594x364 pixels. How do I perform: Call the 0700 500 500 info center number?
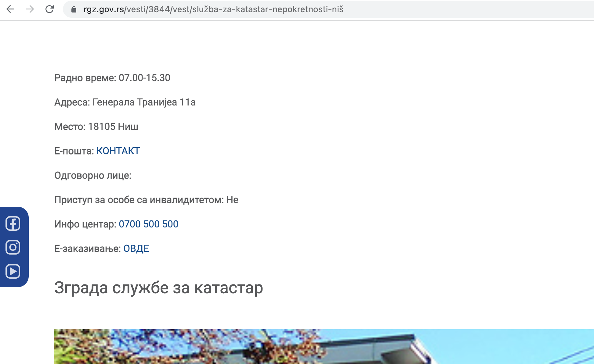149,224
